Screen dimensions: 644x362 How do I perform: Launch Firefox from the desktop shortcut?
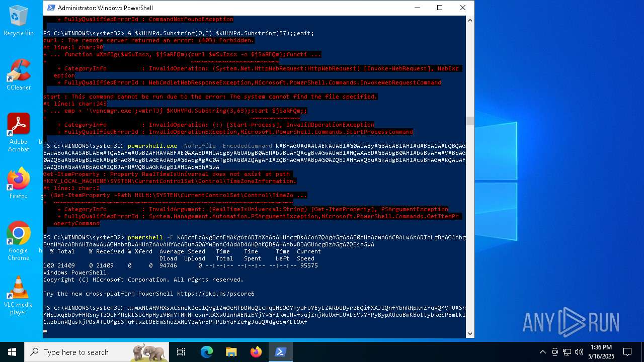tap(19, 184)
